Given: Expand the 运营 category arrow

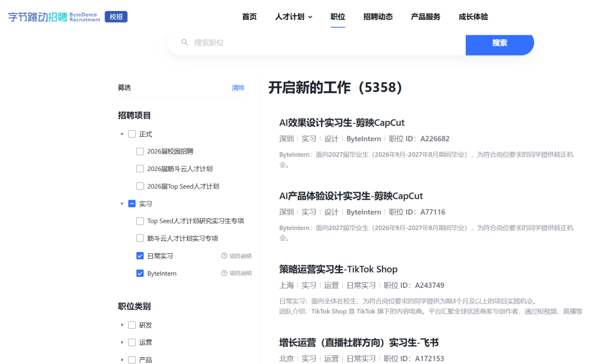Looking at the screenshot, I should coord(122,342).
